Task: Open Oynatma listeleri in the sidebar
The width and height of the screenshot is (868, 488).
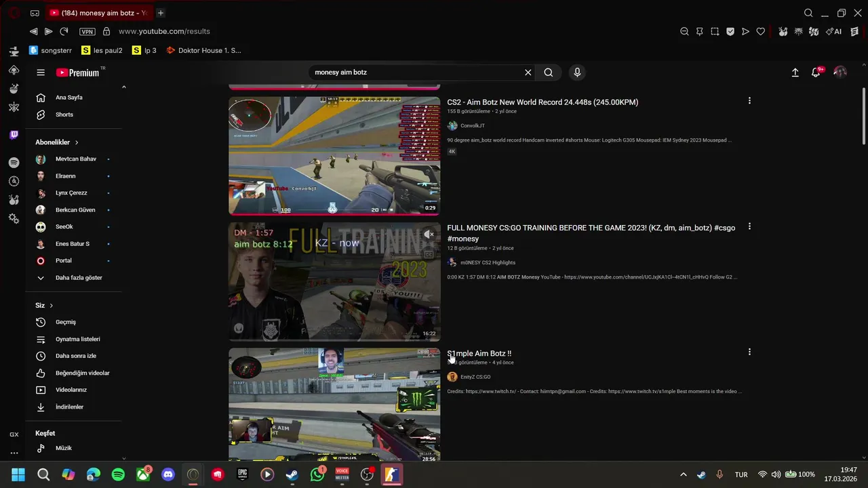Action: (x=73, y=339)
